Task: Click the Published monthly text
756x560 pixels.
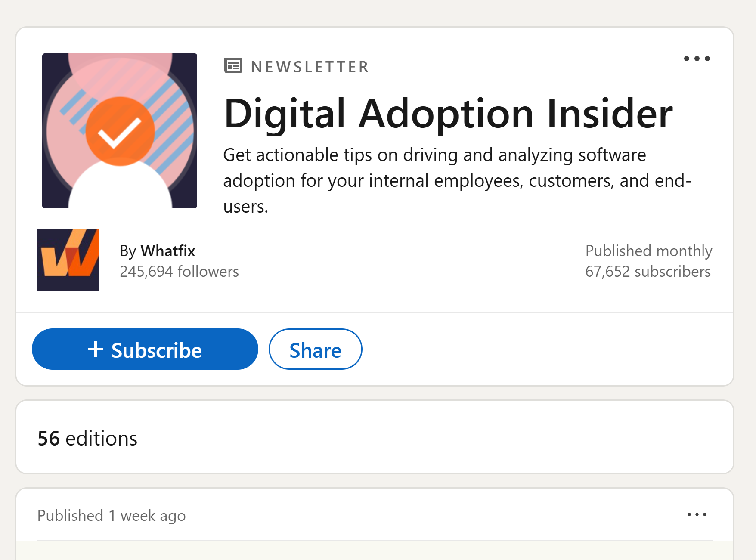Action: tap(649, 251)
